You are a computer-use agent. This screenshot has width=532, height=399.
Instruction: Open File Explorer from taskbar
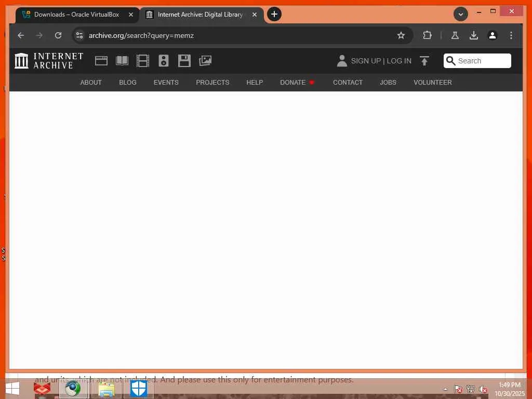106,389
